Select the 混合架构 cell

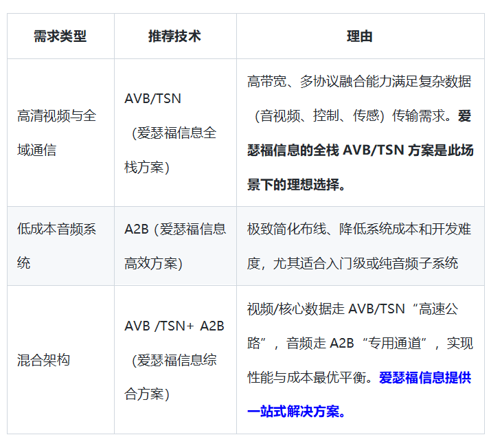coord(60,359)
